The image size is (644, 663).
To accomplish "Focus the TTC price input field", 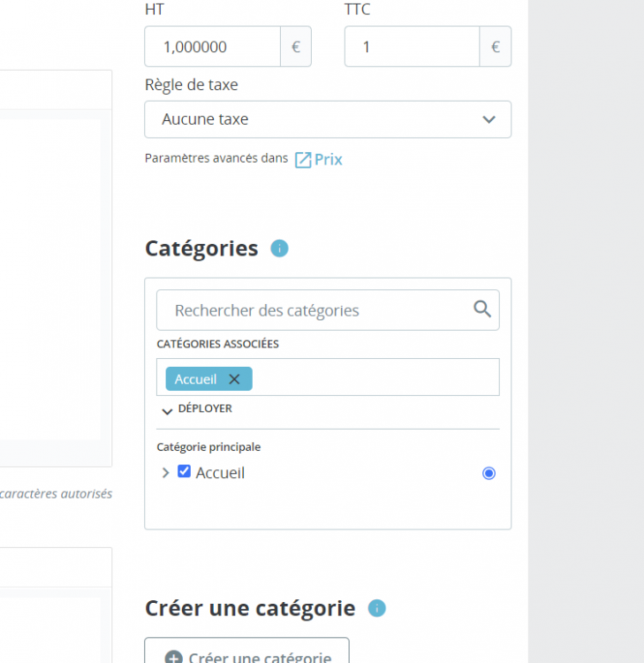I will 412,47.
